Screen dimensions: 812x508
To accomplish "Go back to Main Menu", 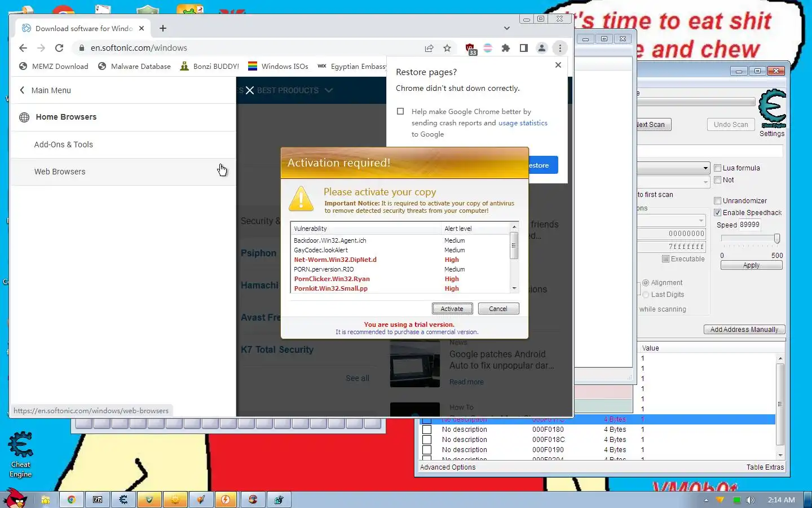I will click(45, 90).
